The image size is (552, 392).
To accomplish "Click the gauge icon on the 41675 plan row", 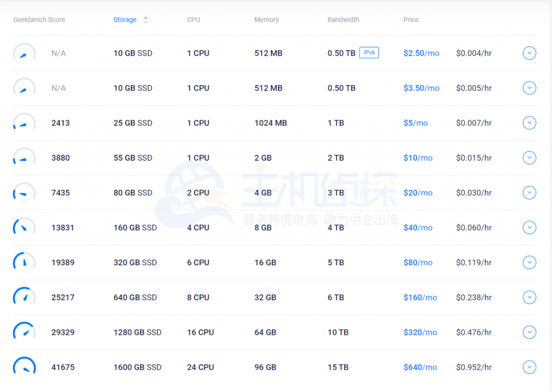I will (x=24, y=367).
